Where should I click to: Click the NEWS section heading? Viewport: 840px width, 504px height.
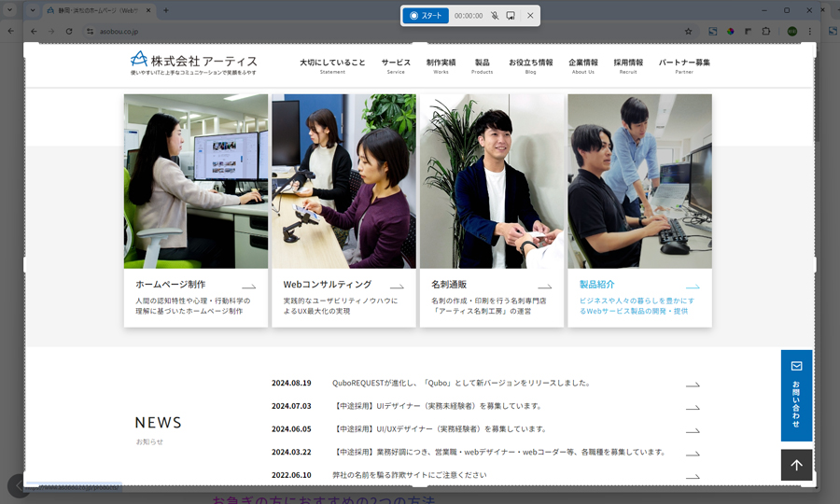coord(158,423)
